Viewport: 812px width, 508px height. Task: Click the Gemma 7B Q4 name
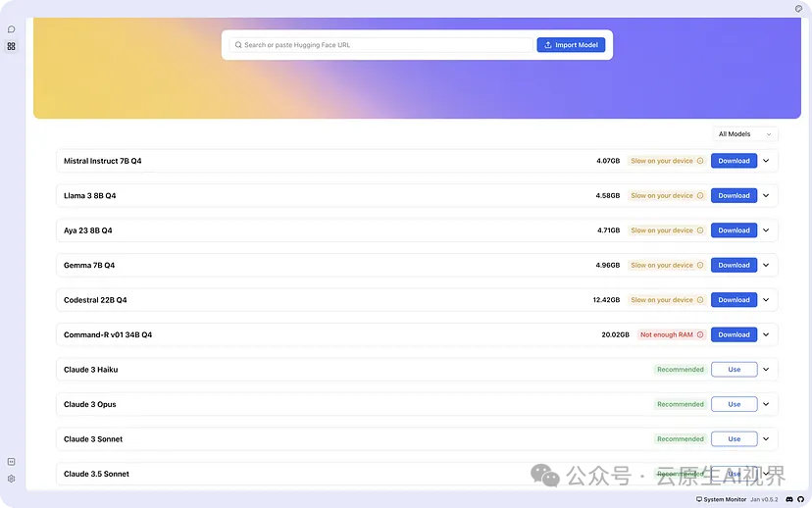pyautogui.click(x=89, y=265)
